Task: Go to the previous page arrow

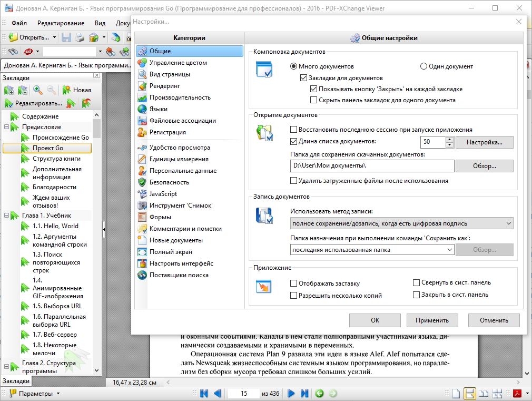Action: point(218,393)
